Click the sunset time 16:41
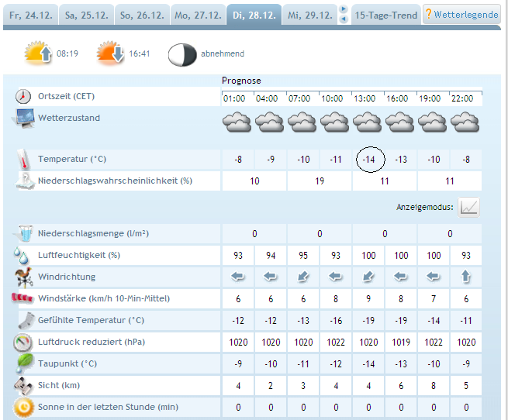This screenshot has height=420, width=508. 140,53
